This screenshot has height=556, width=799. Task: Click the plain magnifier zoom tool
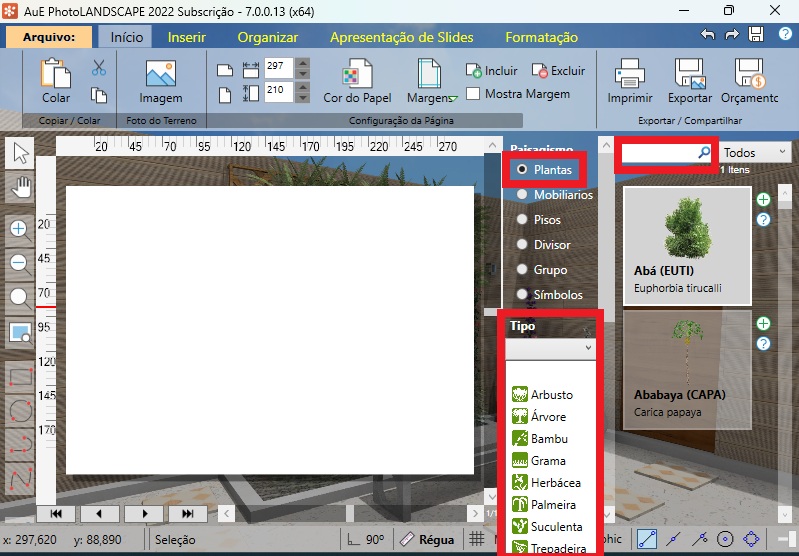tap(20, 298)
